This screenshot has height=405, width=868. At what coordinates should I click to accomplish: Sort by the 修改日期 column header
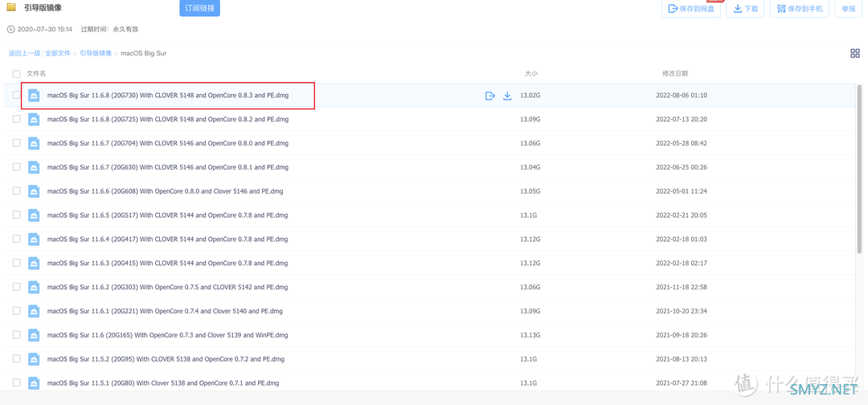point(675,73)
